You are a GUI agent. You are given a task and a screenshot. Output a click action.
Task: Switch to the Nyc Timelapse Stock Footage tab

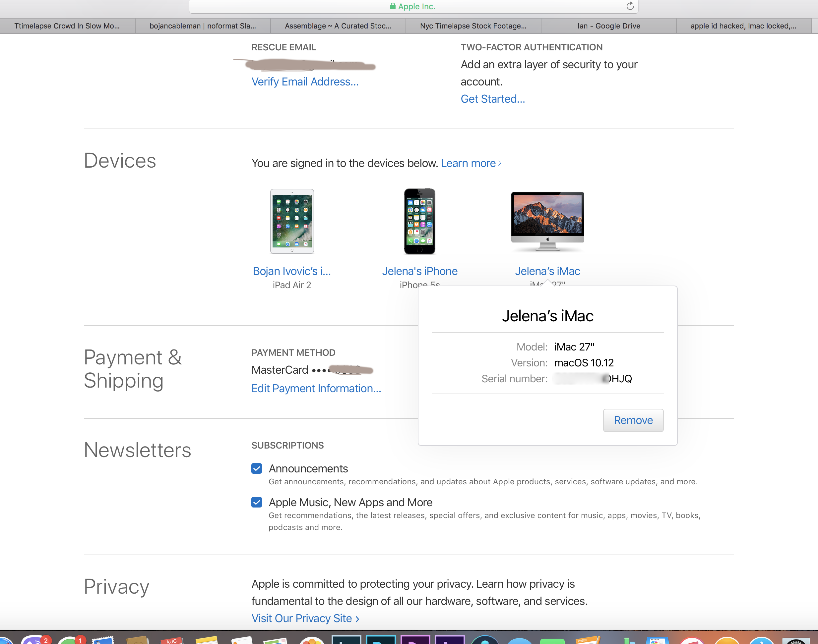(x=473, y=26)
